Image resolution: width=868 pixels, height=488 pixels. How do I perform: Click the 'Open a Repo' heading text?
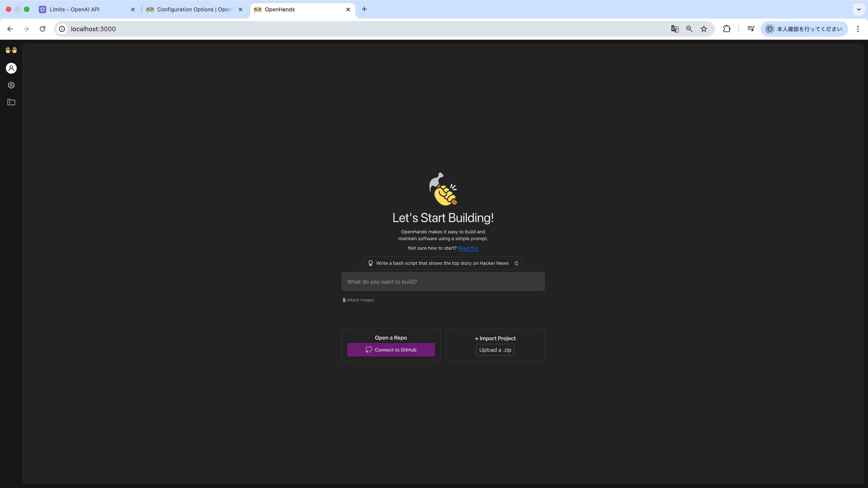click(x=391, y=338)
